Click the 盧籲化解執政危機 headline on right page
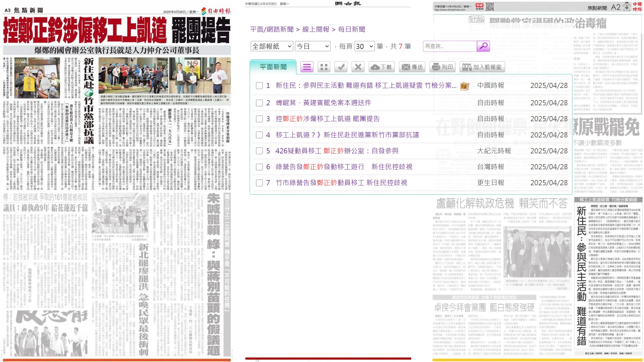 501,203
